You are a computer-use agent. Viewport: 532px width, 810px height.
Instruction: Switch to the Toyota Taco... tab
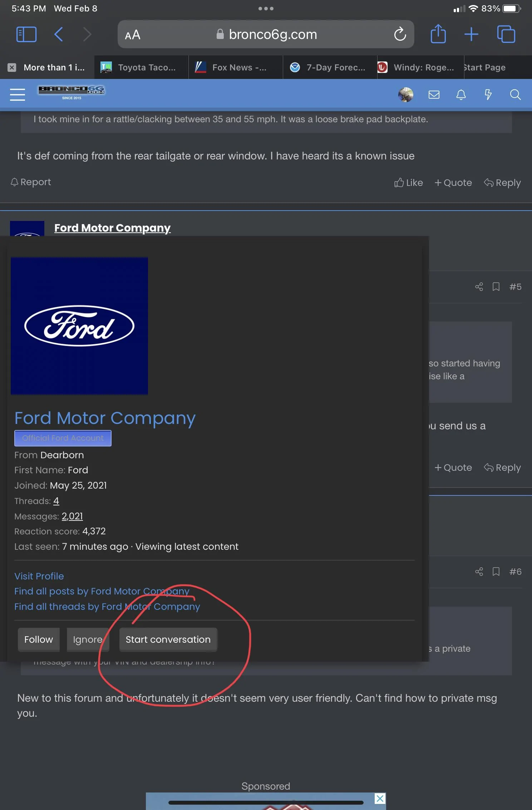click(141, 67)
